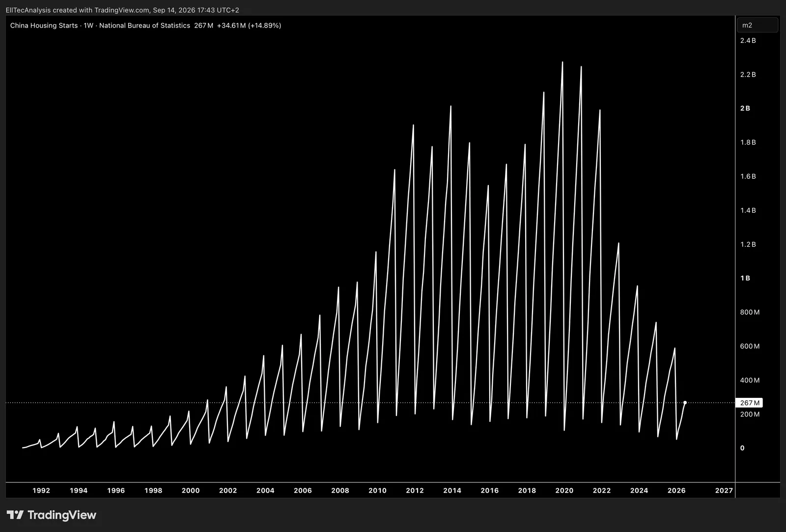Click the 1.6 B label on price axis
Viewport: 786px width, 532px height.
tap(748, 176)
